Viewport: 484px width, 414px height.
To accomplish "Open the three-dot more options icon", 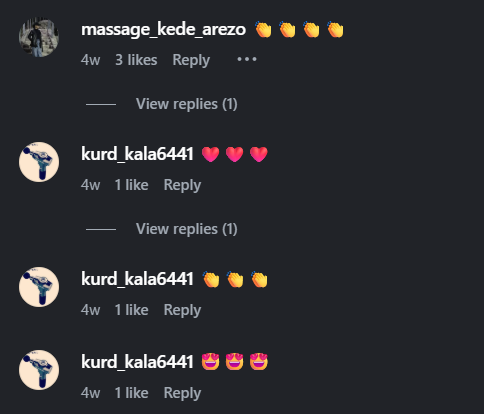I will click(247, 59).
